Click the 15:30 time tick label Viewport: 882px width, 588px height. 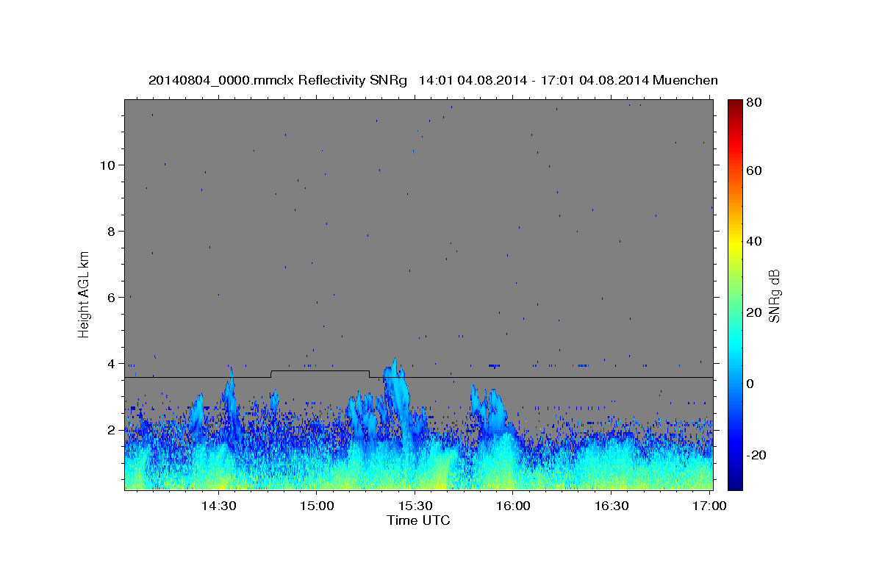[x=415, y=506]
